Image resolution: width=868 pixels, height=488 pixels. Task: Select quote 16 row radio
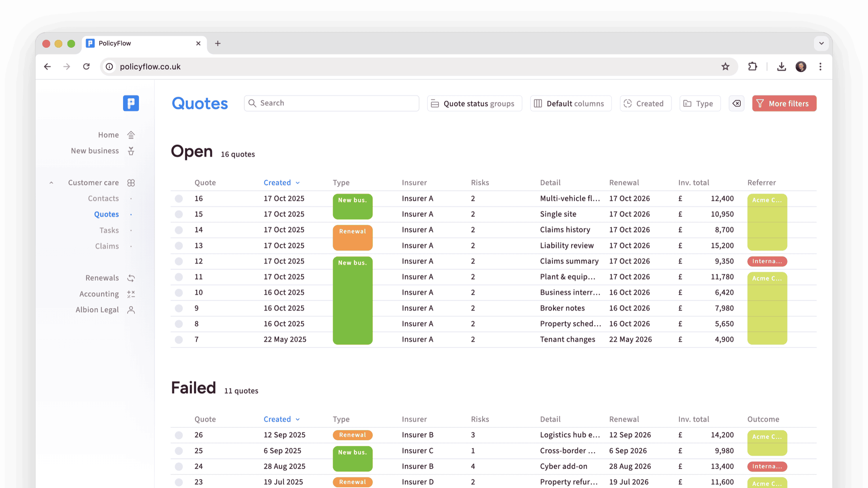(179, 198)
